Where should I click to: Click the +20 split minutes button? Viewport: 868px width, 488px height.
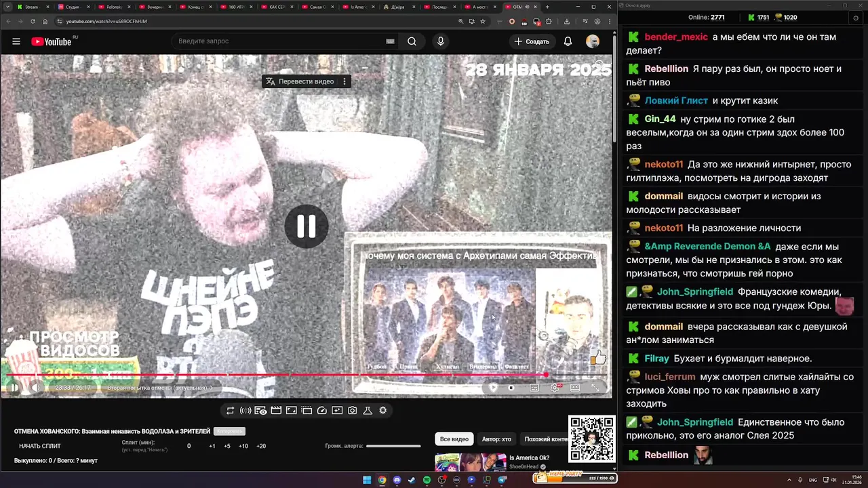click(x=261, y=446)
